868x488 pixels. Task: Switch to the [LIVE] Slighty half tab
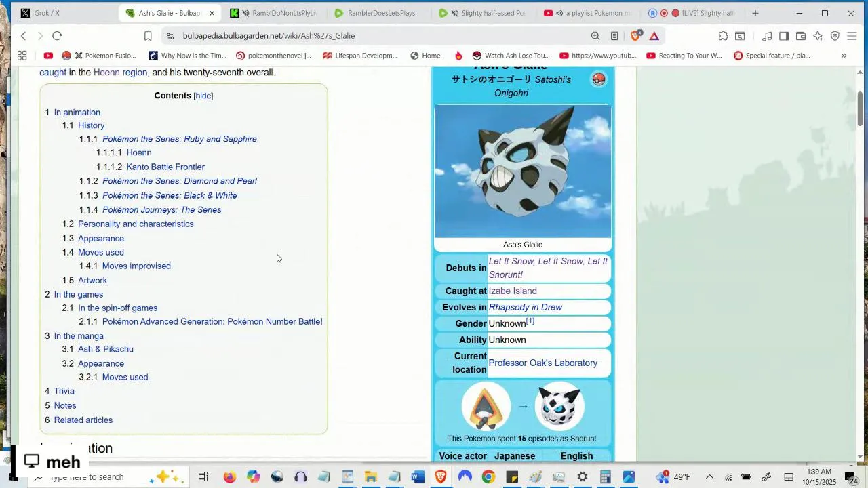(x=692, y=13)
